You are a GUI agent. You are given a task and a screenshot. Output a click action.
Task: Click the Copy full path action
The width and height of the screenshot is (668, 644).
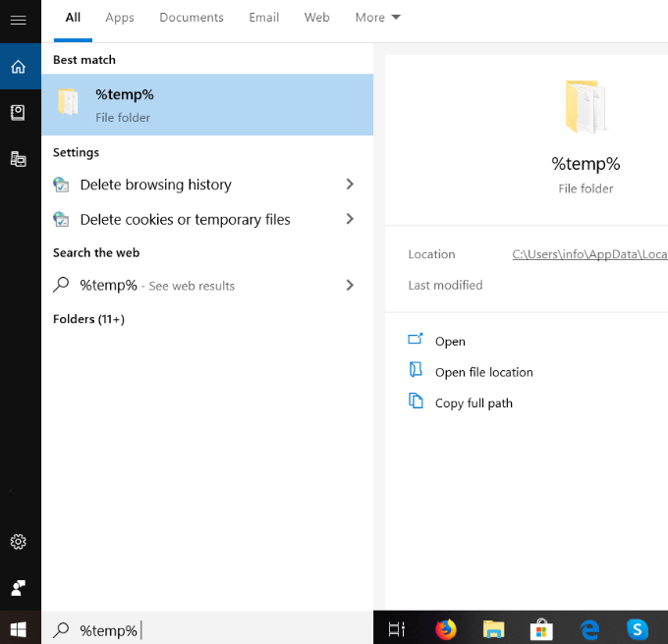(473, 403)
